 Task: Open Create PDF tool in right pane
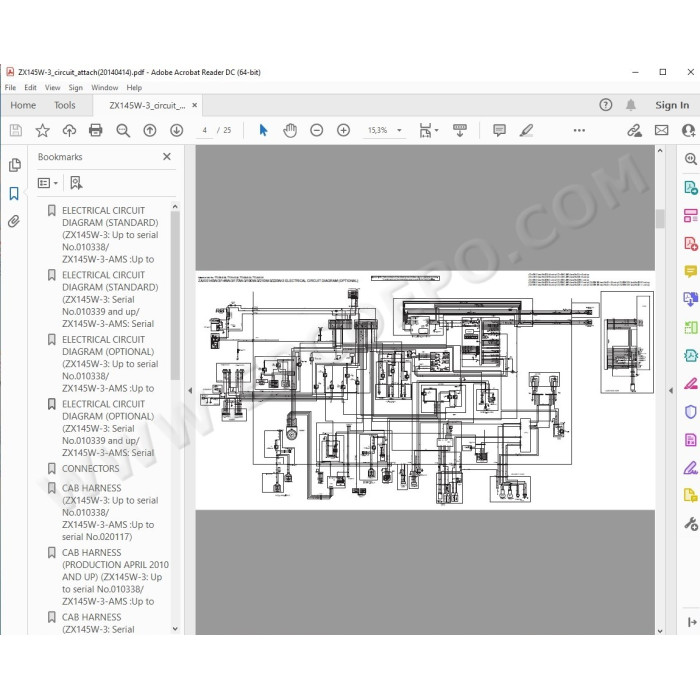point(690,244)
